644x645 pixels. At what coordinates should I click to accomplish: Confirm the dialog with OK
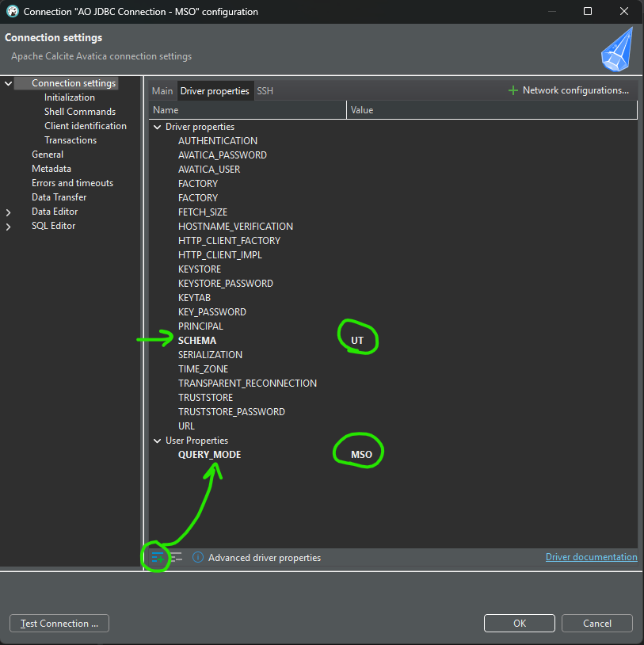tap(519, 624)
